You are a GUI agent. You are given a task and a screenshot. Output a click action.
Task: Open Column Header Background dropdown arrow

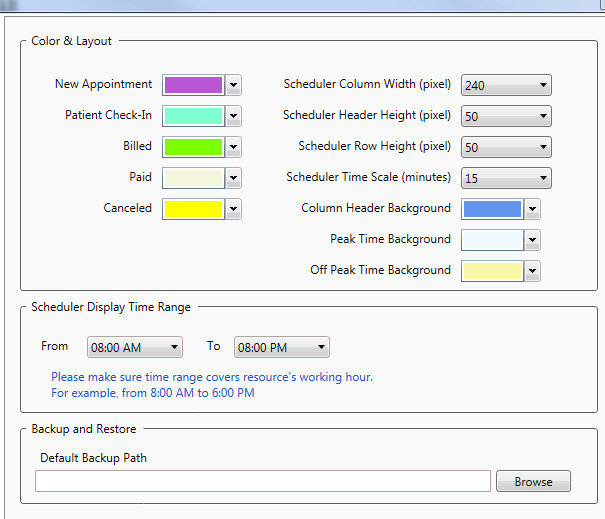pos(532,209)
